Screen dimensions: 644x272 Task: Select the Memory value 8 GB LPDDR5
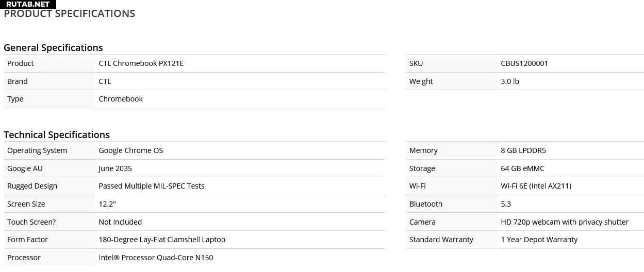pyautogui.click(x=523, y=150)
